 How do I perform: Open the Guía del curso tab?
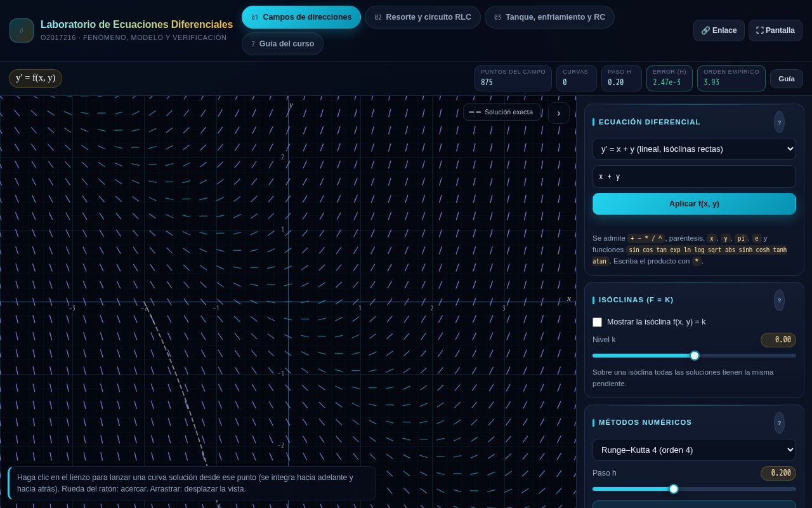click(x=282, y=44)
